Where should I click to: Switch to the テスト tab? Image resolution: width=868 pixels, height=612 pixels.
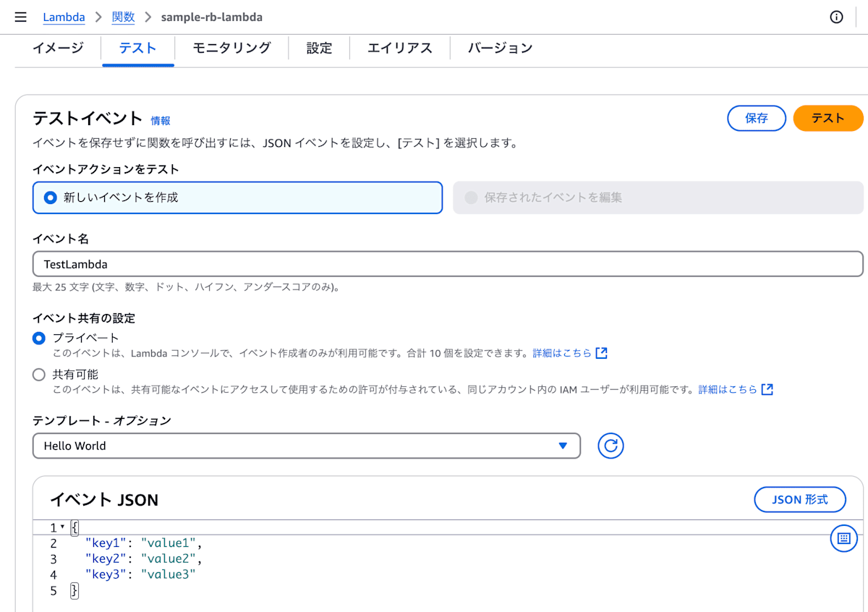[138, 48]
